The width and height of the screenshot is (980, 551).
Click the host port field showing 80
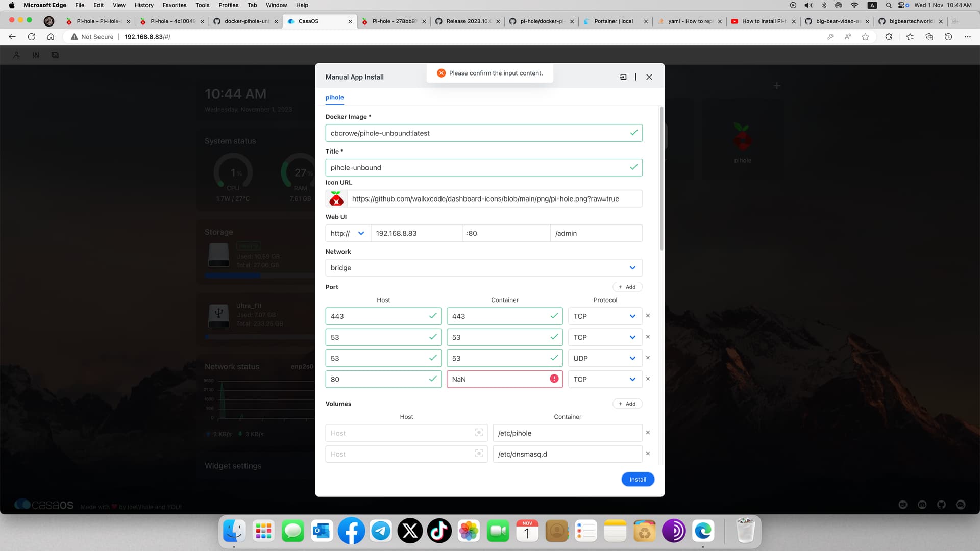click(x=383, y=379)
